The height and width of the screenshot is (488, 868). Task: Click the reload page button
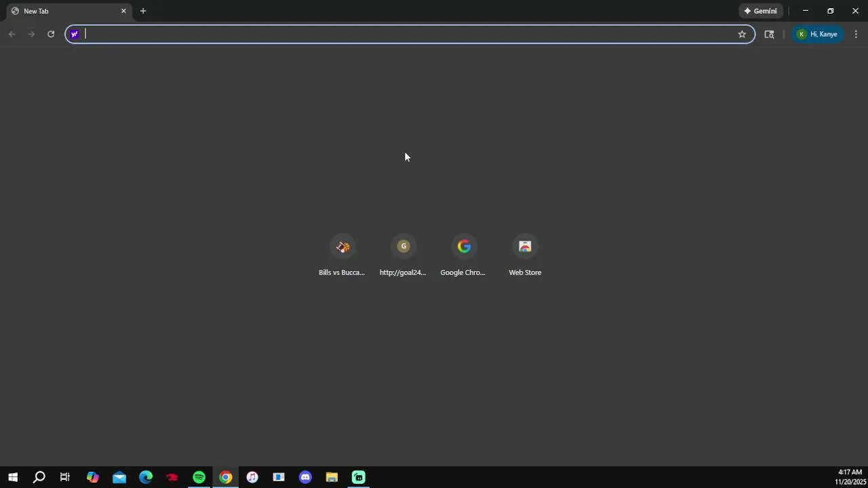coord(51,34)
